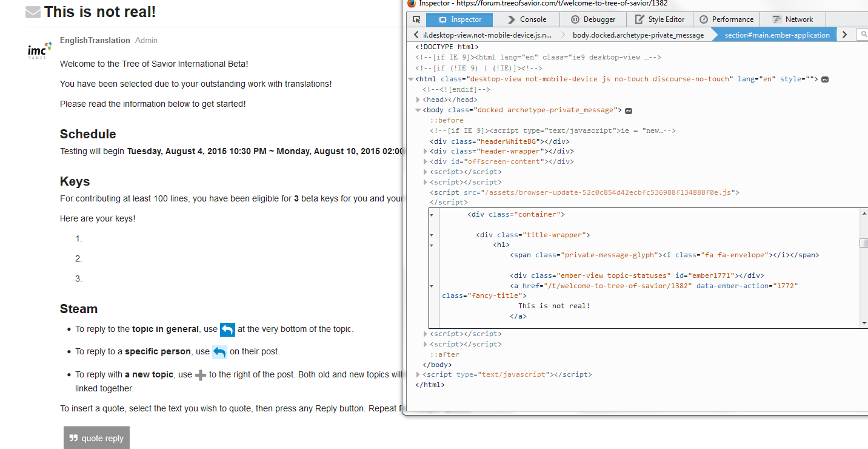Click the envelope icon beside the title
This screenshot has height=449, width=868.
(x=33, y=12)
